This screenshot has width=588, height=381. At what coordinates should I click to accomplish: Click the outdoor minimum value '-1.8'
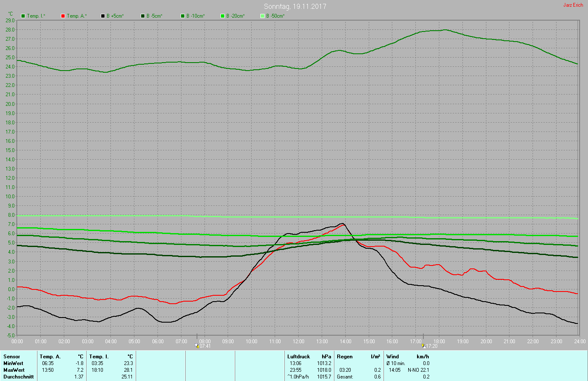pos(79,363)
